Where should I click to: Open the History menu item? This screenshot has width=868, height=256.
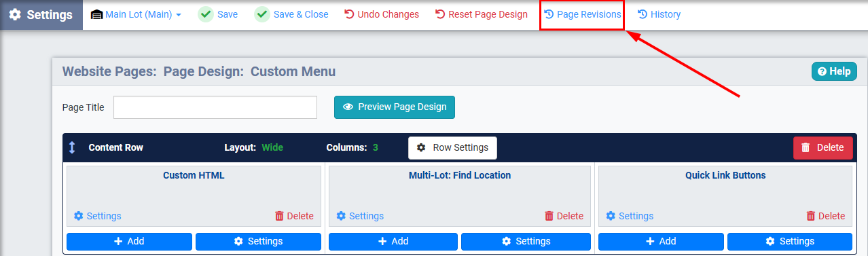coord(659,14)
